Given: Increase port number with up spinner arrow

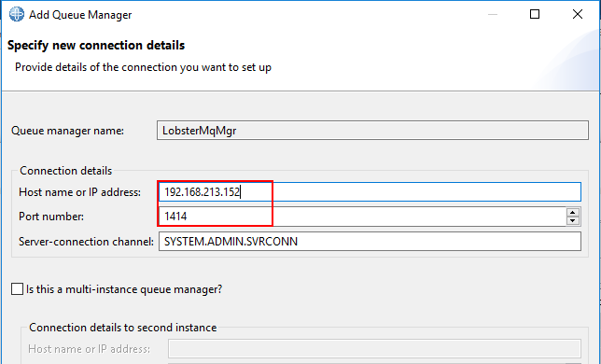Looking at the screenshot, I should click(573, 212).
